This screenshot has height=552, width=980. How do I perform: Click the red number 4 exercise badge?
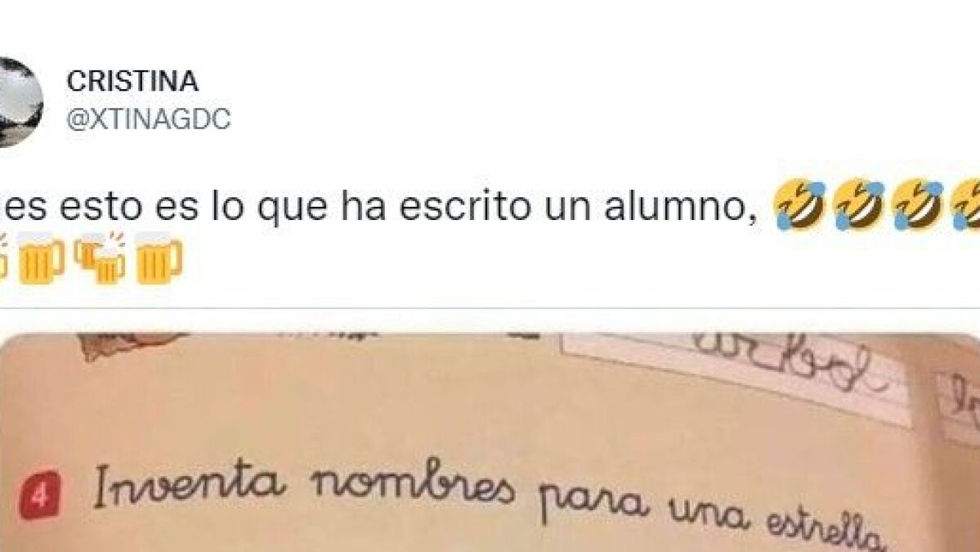40,496
